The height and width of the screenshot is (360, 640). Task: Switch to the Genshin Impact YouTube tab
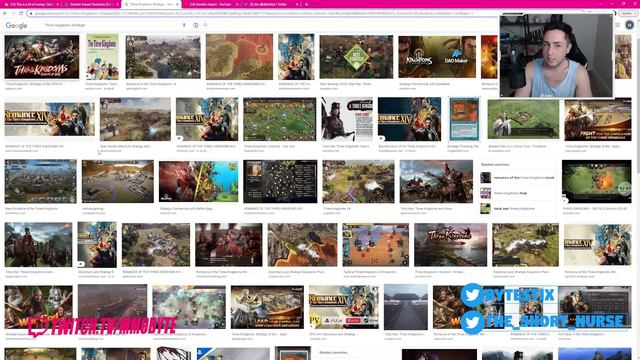click(211, 4)
